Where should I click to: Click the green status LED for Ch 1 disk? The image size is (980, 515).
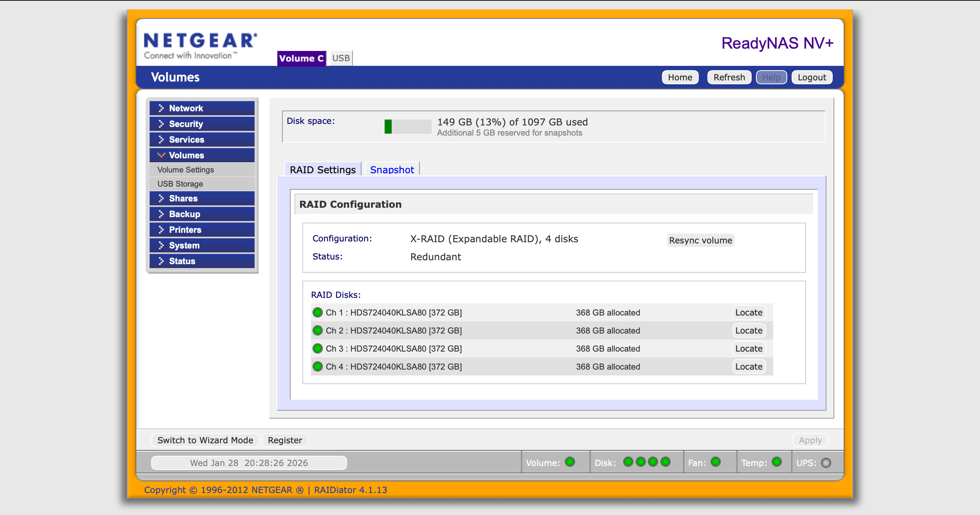(317, 312)
